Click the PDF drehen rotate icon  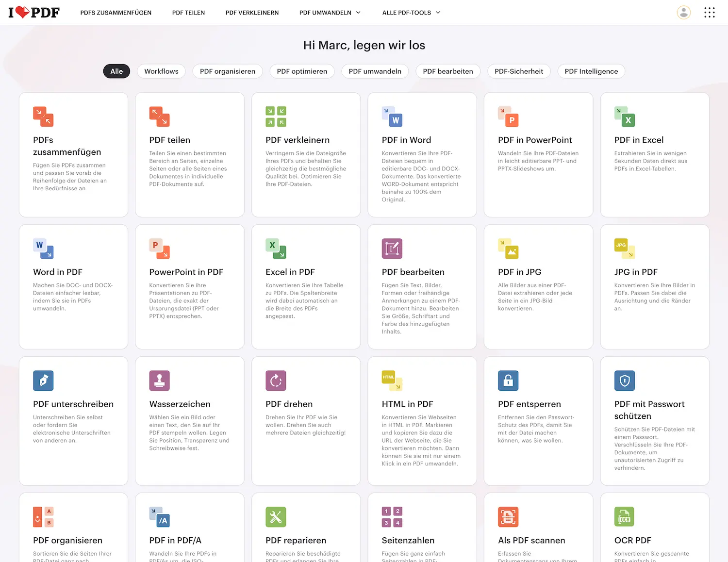click(x=276, y=380)
